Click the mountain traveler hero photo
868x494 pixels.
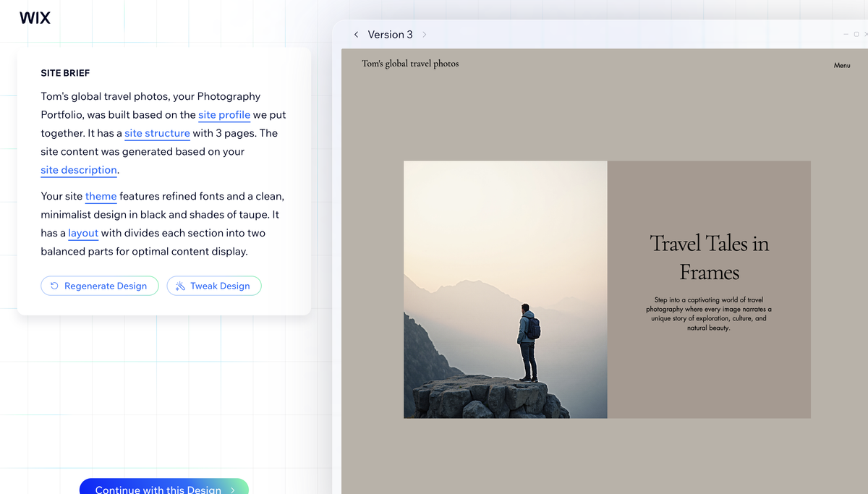tap(505, 289)
